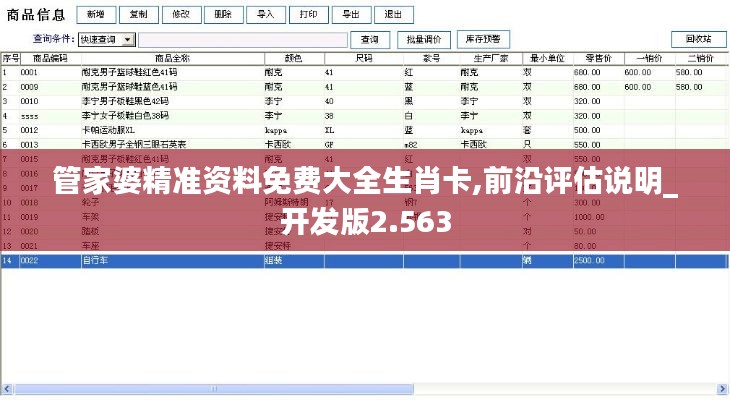Click code cell ssss
730x400 pixels.
tap(29, 116)
